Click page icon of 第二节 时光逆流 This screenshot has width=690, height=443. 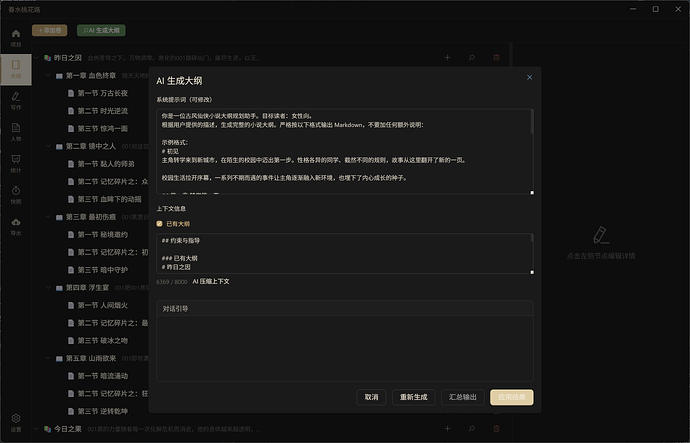71,111
